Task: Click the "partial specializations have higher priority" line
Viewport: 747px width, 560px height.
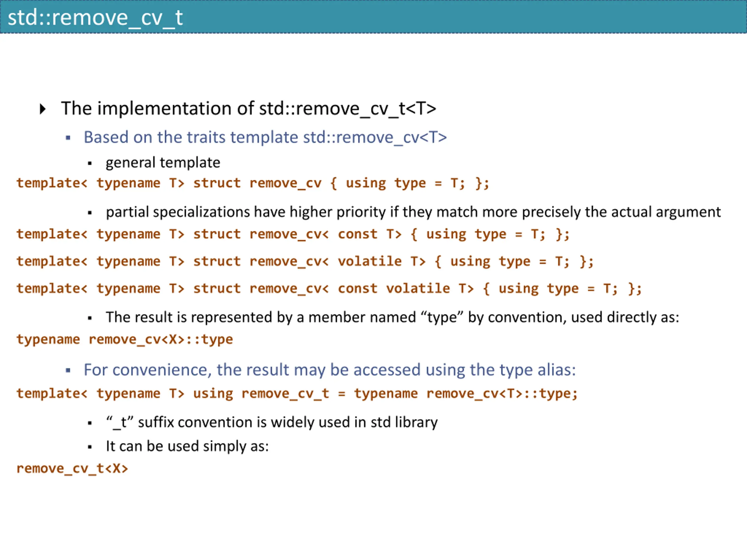Action: coord(413,212)
